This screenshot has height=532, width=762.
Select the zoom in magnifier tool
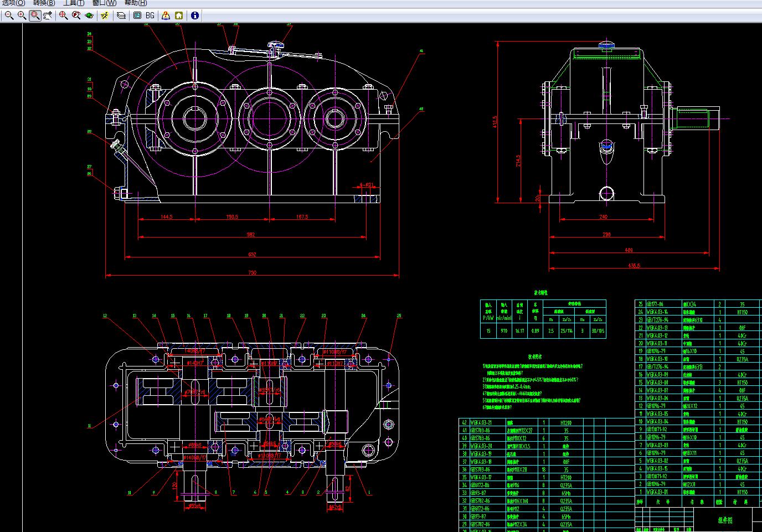[22, 16]
